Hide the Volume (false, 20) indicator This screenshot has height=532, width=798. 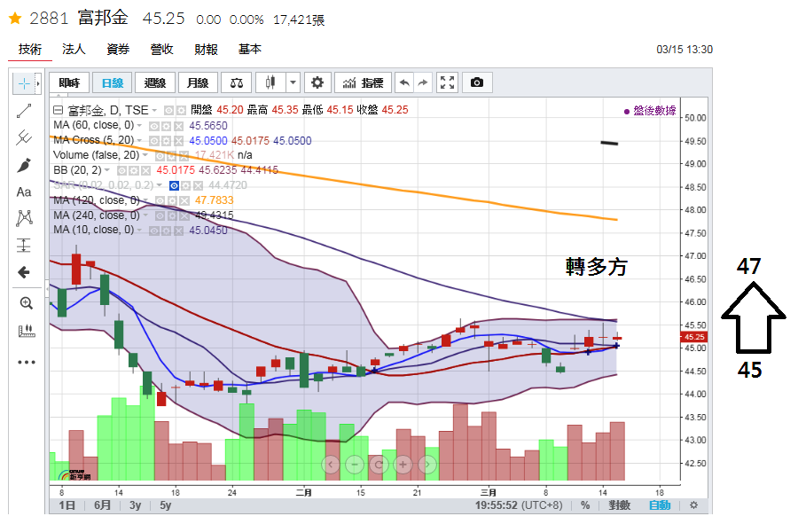(160, 155)
